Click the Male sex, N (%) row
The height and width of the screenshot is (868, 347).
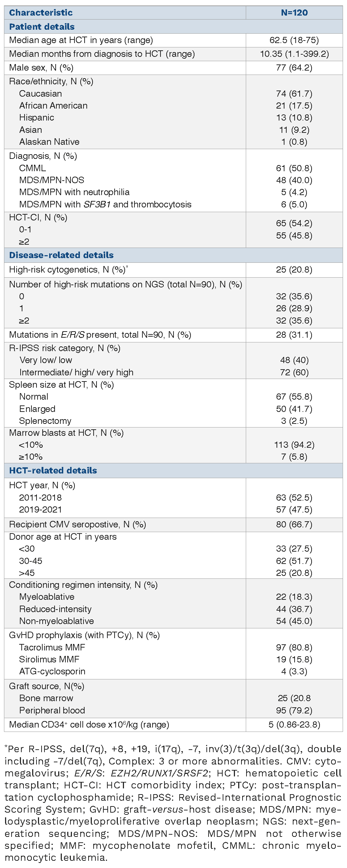pyautogui.click(x=41, y=68)
